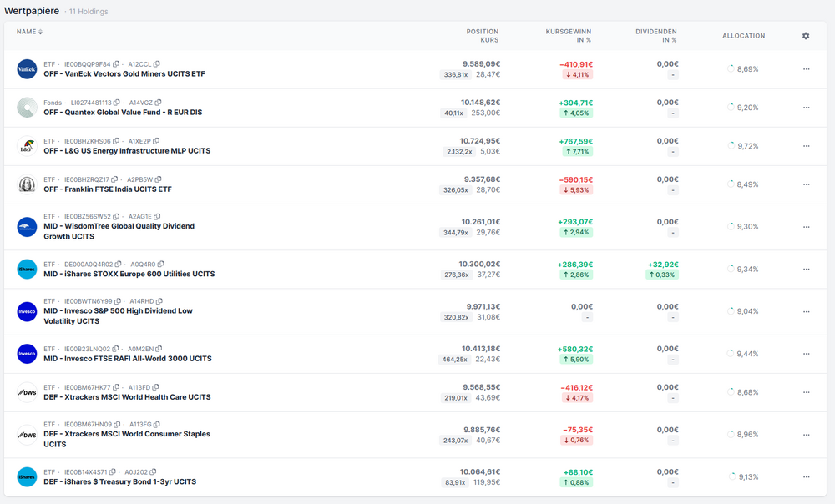Viewport: 835px width, 504px height.
Task: Copy WKN A14VGZ of Quantex fund
Action: coord(158,102)
